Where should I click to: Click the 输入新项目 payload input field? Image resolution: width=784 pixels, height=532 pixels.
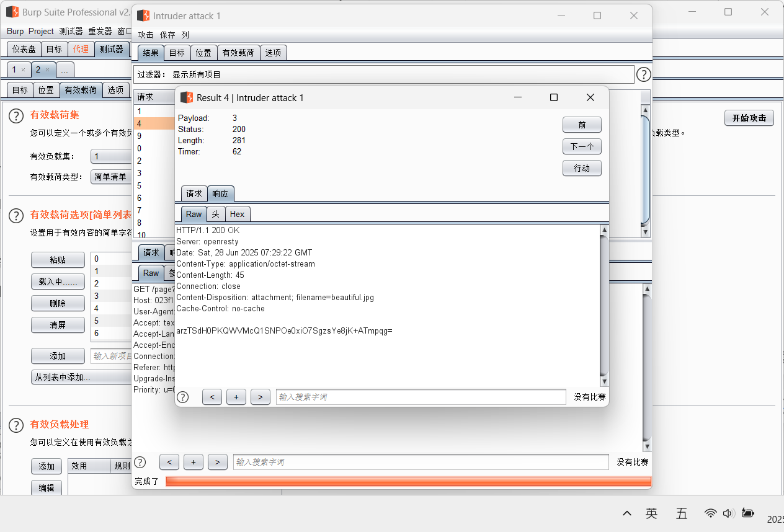[112, 356]
